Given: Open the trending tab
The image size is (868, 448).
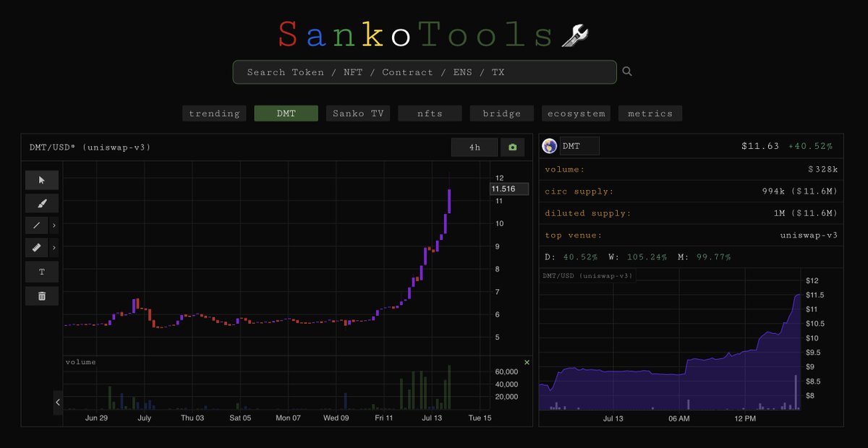Looking at the screenshot, I should click(214, 113).
